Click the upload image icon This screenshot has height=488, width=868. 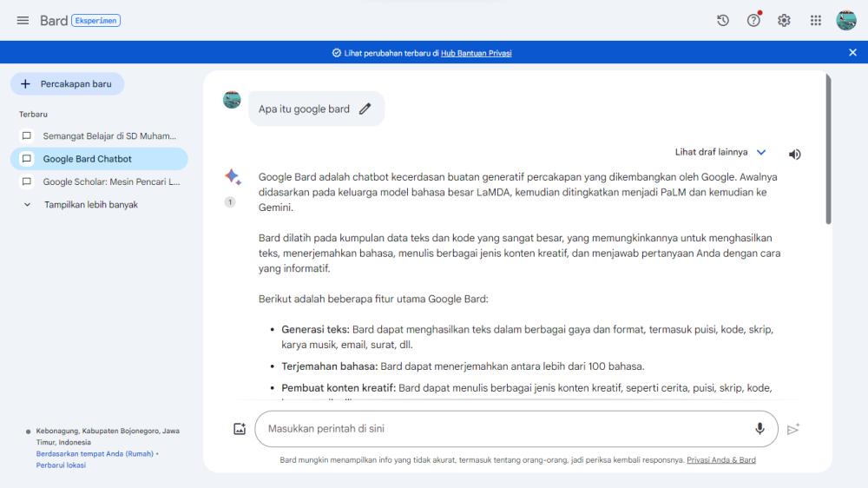(x=240, y=429)
